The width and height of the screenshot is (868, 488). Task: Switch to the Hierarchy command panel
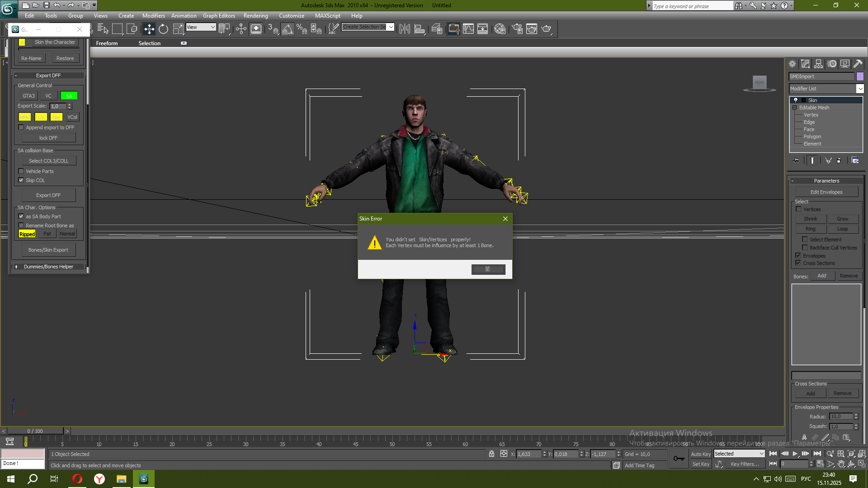(819, 64)
